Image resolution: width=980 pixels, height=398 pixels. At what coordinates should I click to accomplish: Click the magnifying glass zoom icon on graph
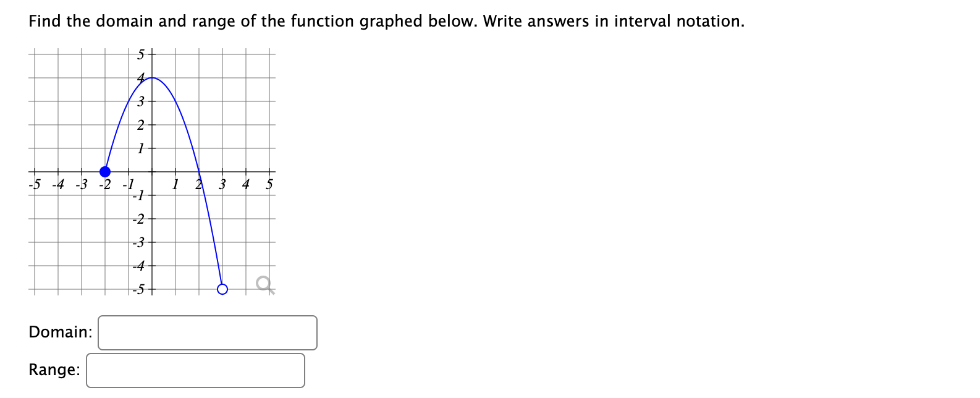pos(264,284)
